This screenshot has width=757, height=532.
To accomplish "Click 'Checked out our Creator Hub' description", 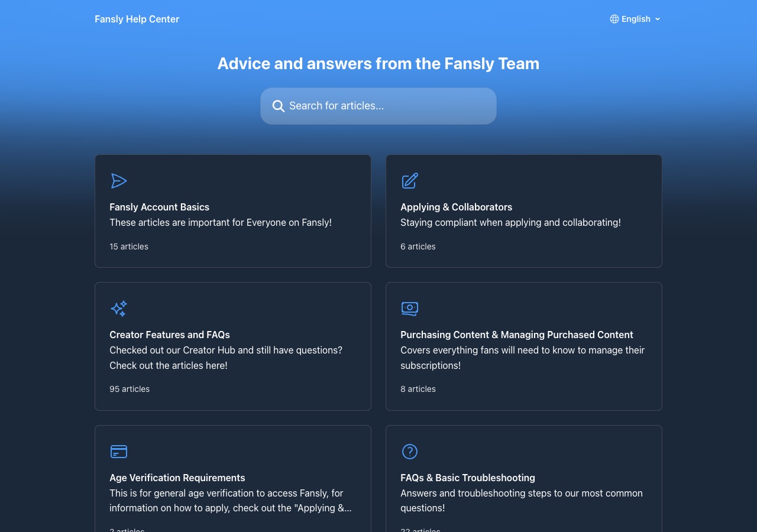I will coord(226,358).
